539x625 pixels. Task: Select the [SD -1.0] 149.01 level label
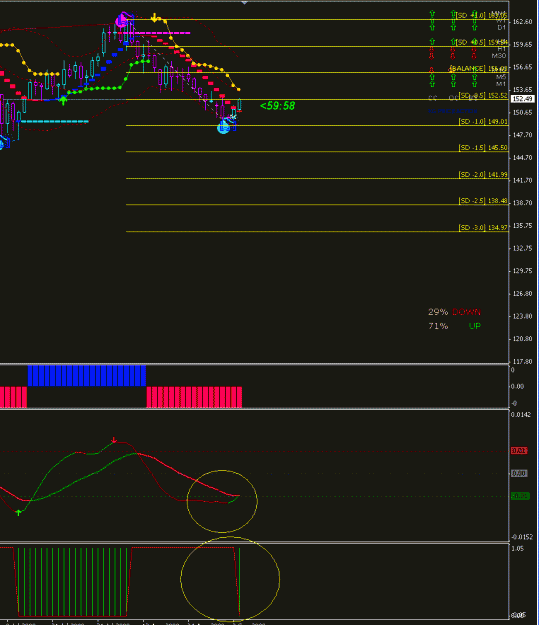[483, 122]
